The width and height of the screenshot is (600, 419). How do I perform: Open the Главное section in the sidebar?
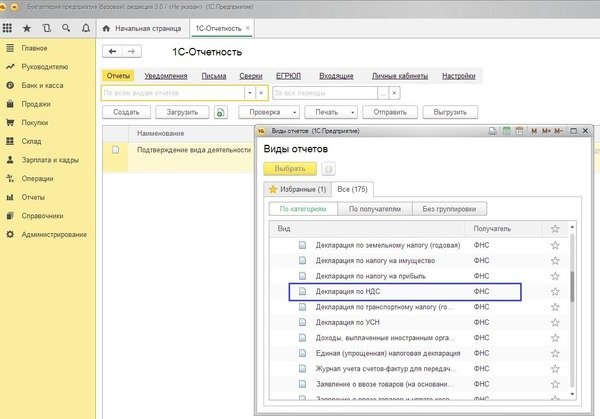pos(34,48)
